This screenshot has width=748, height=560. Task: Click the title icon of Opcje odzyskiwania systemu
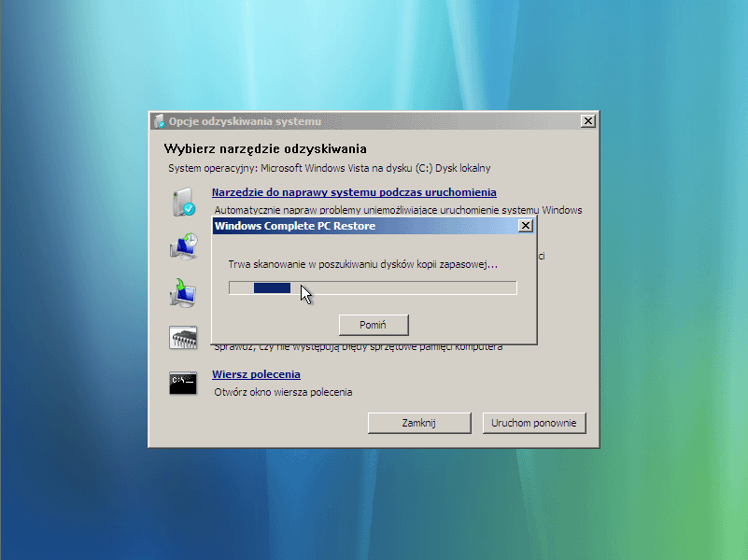(160, 121)
